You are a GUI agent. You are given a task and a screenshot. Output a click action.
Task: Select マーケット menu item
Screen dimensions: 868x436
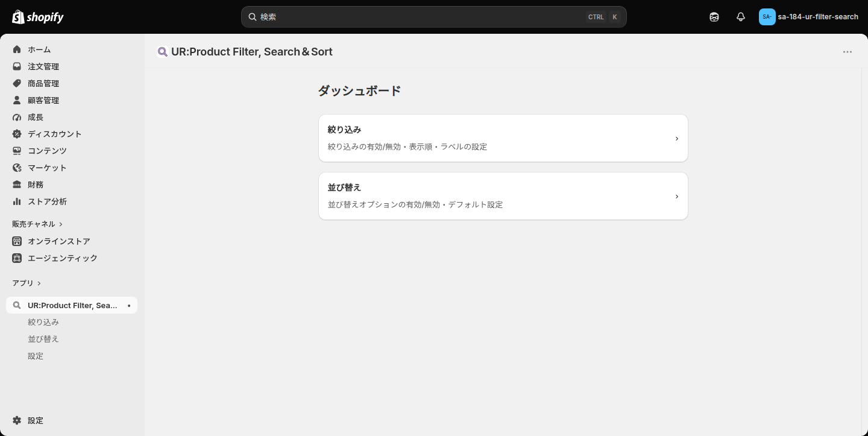coord(72,168)
